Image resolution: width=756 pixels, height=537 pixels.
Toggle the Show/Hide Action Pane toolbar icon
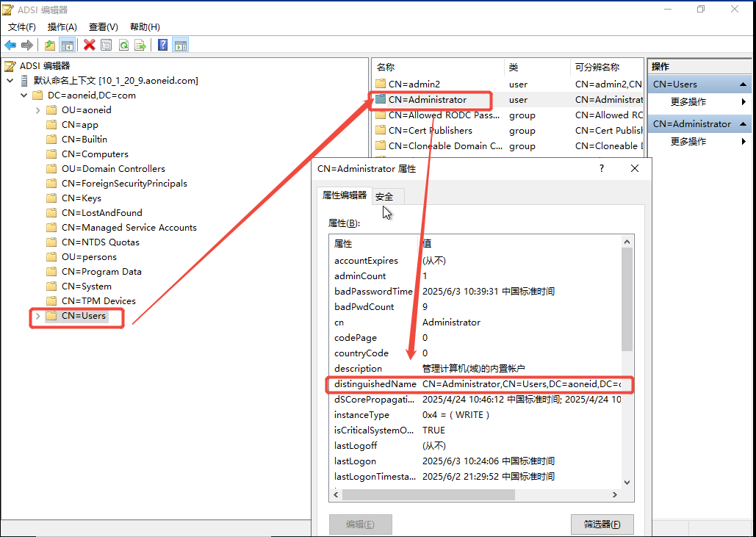(180, 46)
